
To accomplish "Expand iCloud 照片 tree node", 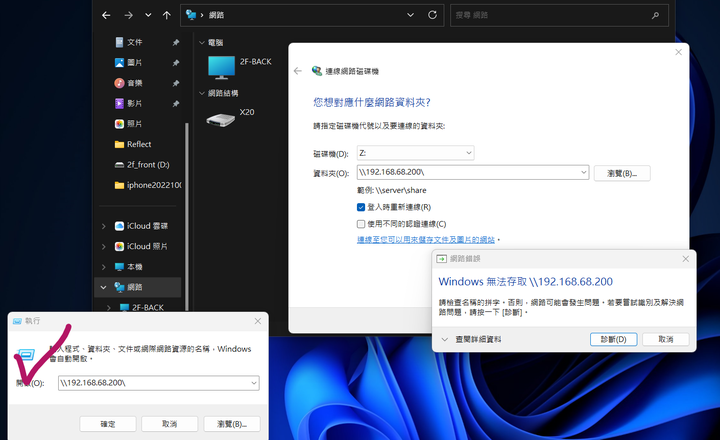I will click(104, 246).
